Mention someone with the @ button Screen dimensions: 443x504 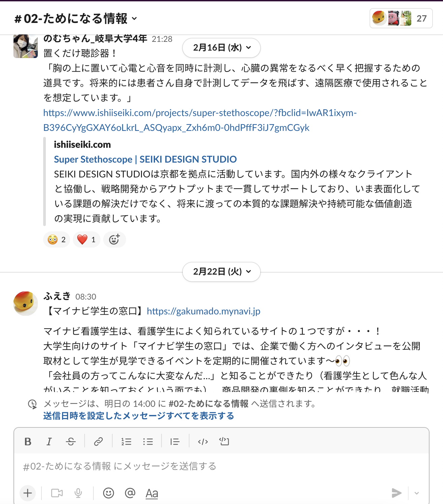click(x=130, y=493)
